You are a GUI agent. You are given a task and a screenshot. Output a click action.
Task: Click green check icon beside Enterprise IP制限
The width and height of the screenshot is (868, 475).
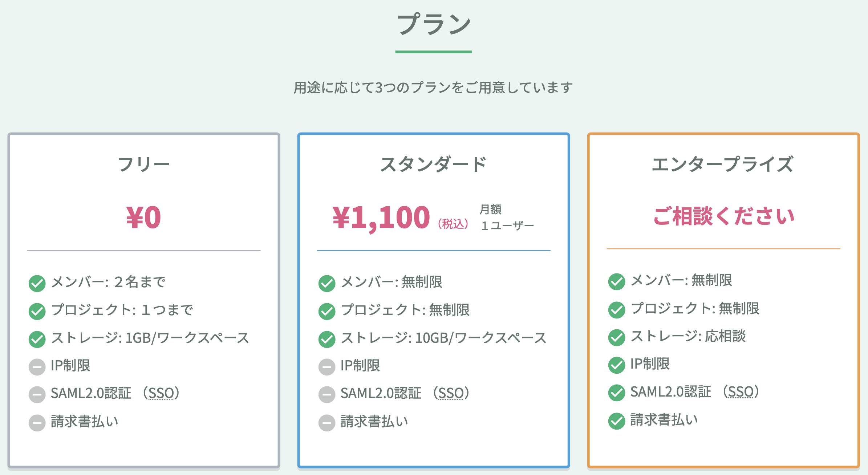point(617,365)
